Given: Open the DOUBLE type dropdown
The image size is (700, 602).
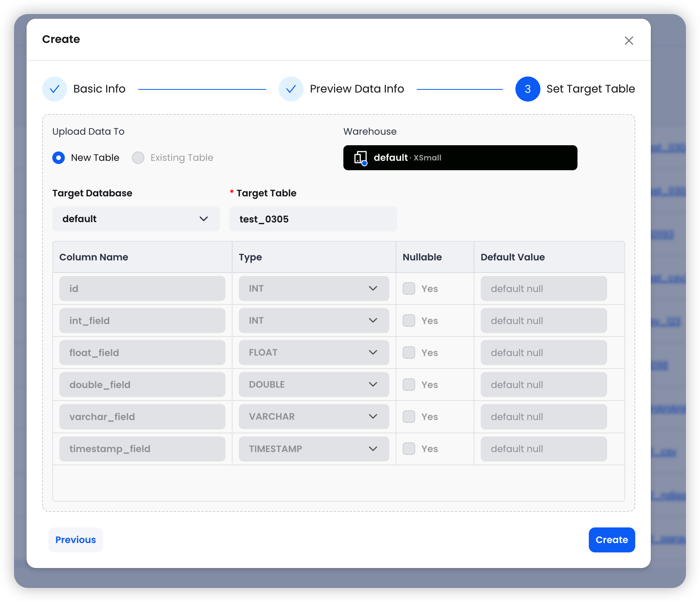Looking at the screenshot, I should [x=314, y=385].
